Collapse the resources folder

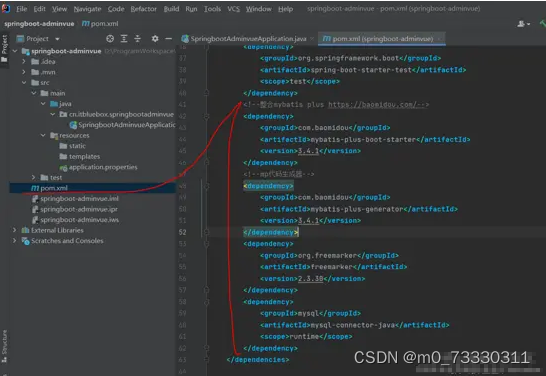pyautogui.click(x=43, y=135)
